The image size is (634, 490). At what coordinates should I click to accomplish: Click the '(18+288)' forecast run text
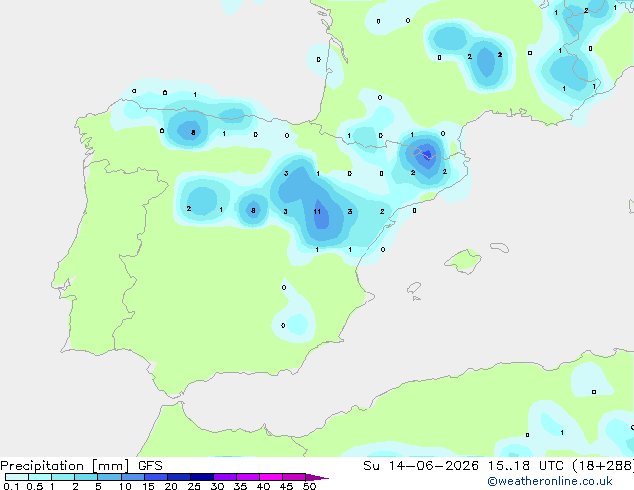(x=603, y=466)
